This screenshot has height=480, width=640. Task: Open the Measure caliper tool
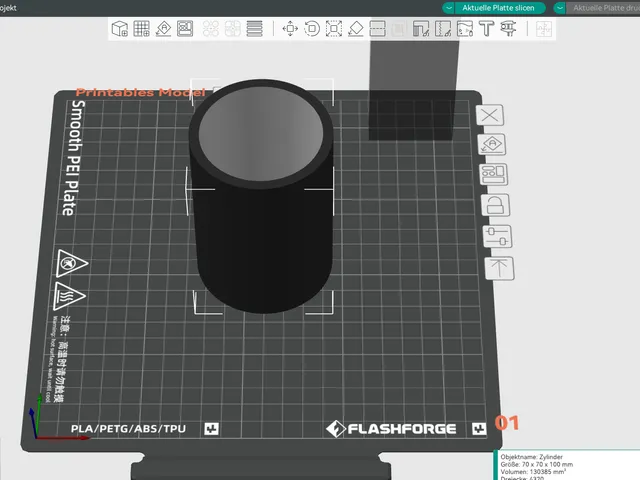pos(509,29)
